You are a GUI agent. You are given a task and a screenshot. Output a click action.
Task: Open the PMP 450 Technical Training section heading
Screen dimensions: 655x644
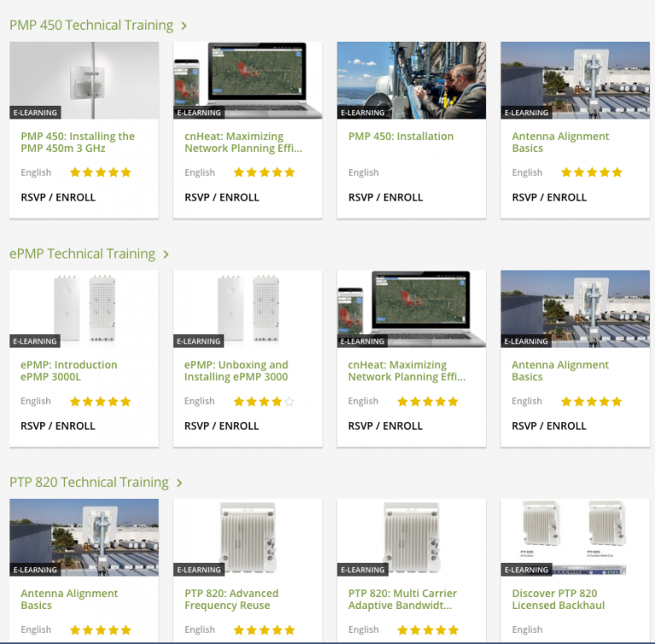[91, 26]
